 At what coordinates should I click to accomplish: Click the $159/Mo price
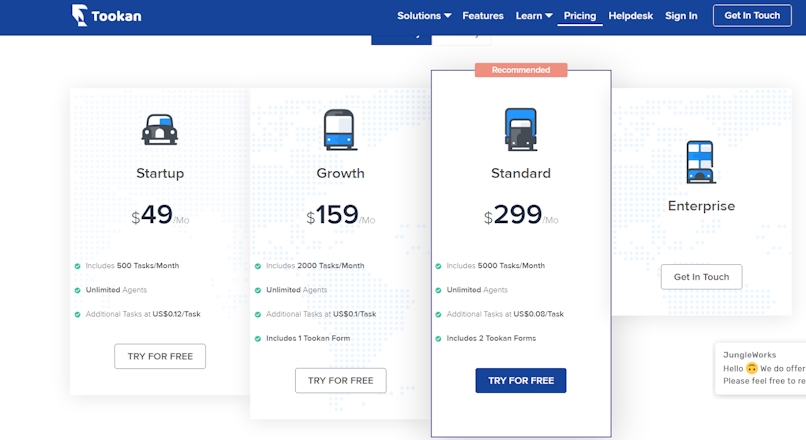click(340, 215)
